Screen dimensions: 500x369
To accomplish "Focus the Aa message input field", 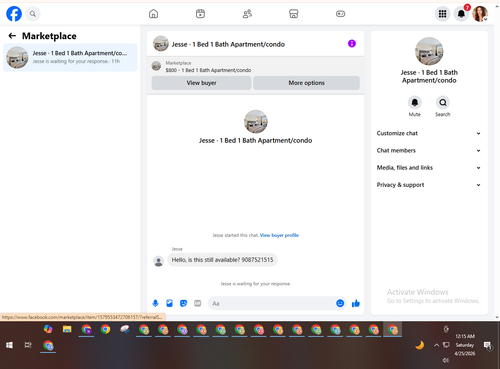I will tap(272, 303).
